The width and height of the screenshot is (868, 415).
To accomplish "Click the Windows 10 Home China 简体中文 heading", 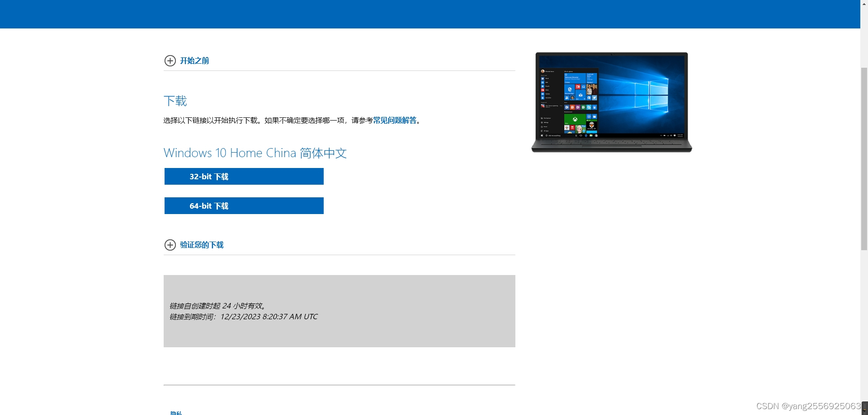I will click(255, 153).
